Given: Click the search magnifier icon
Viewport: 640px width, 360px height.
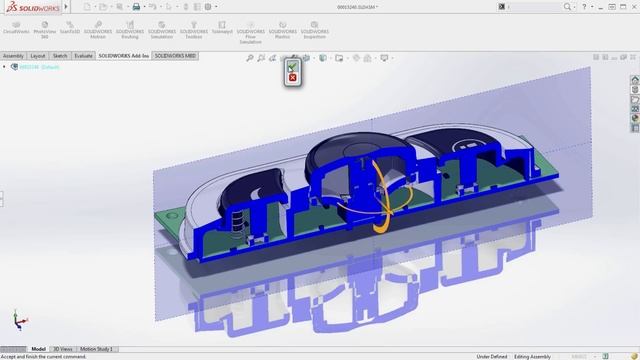Looking at the screenshot, I should pyautogui.click(x=567, y=7).
